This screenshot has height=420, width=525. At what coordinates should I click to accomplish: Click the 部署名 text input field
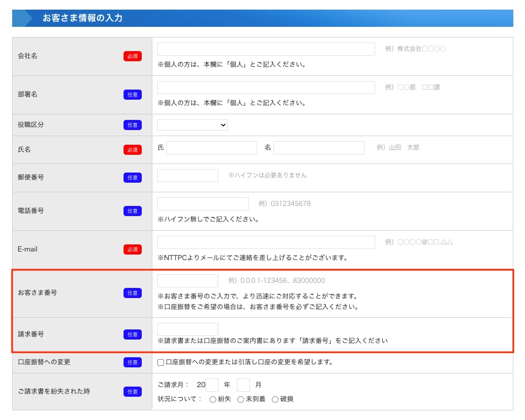click(266, 88)
